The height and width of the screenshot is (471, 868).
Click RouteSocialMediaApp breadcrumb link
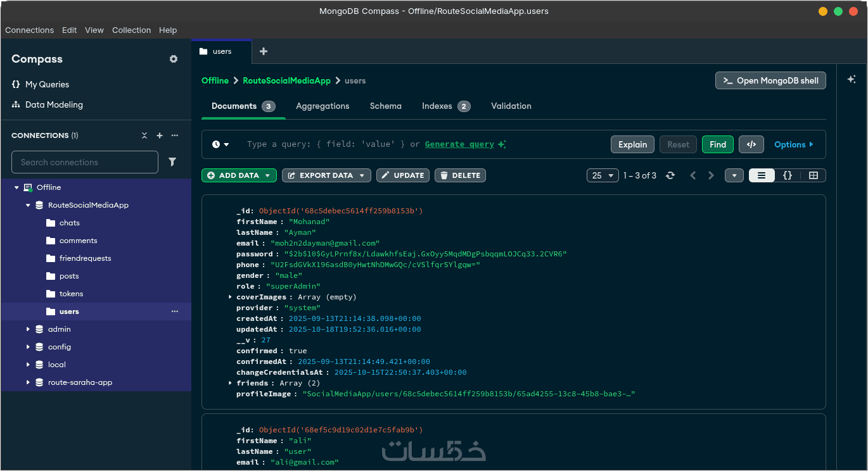click(x=287, y=80)
